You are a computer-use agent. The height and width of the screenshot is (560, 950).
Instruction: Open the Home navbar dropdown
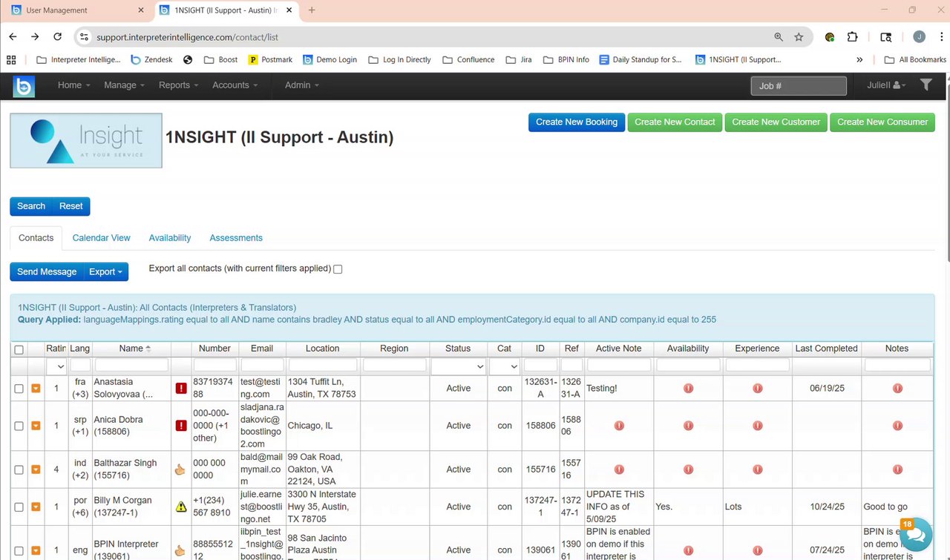(x=74, y=85)
